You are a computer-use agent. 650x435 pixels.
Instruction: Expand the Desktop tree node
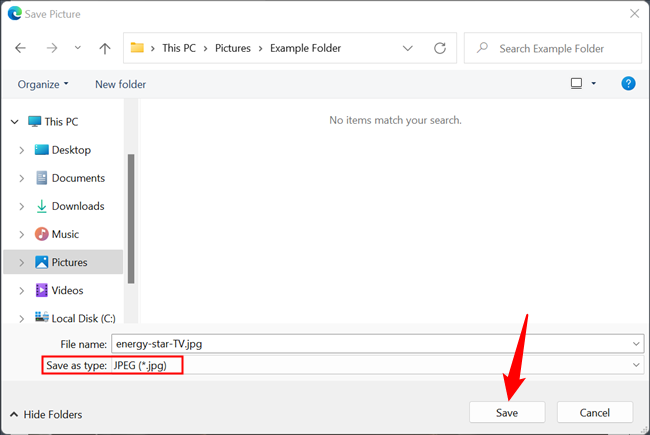(x=22, y=150)
